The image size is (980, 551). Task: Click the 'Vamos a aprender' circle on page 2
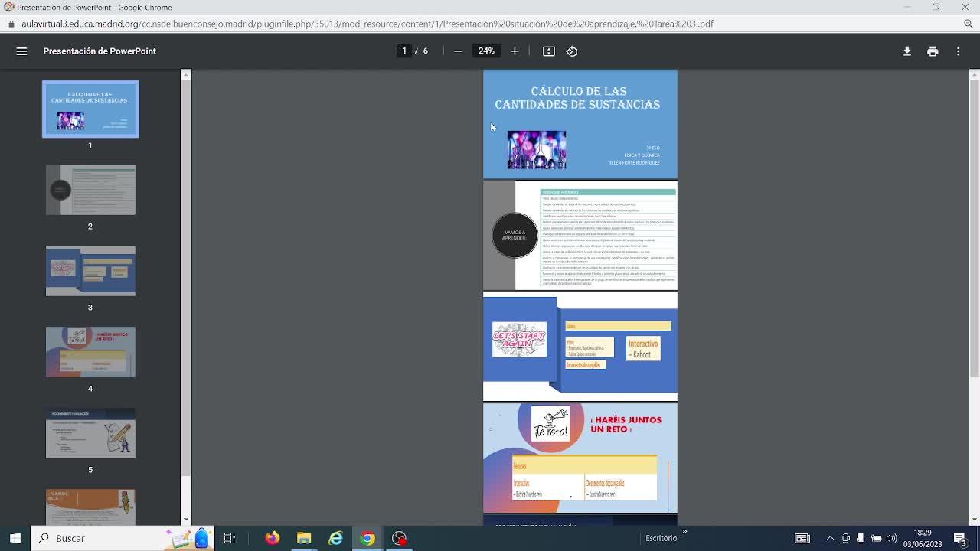point(514,235)
